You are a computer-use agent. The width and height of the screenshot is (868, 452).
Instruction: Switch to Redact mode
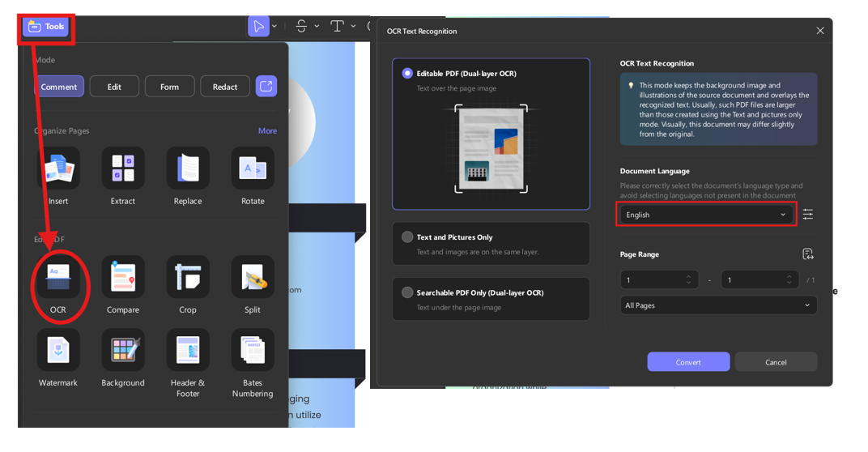pyautogui.click(x=225, y=87)
